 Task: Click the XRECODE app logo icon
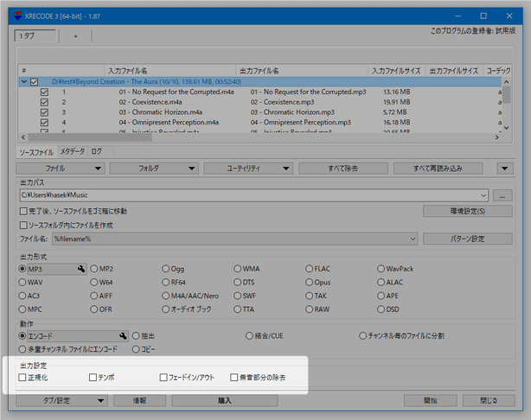coord(17,16)
